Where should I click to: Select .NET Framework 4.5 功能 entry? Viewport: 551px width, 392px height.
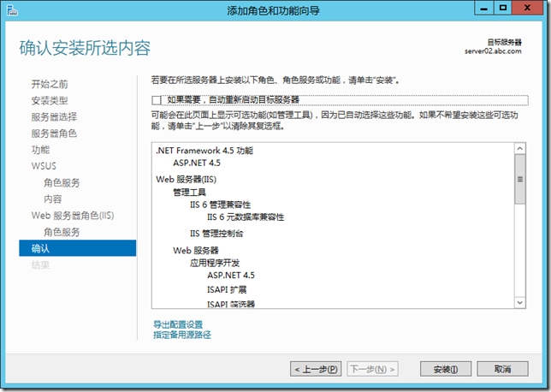point(204,151)
